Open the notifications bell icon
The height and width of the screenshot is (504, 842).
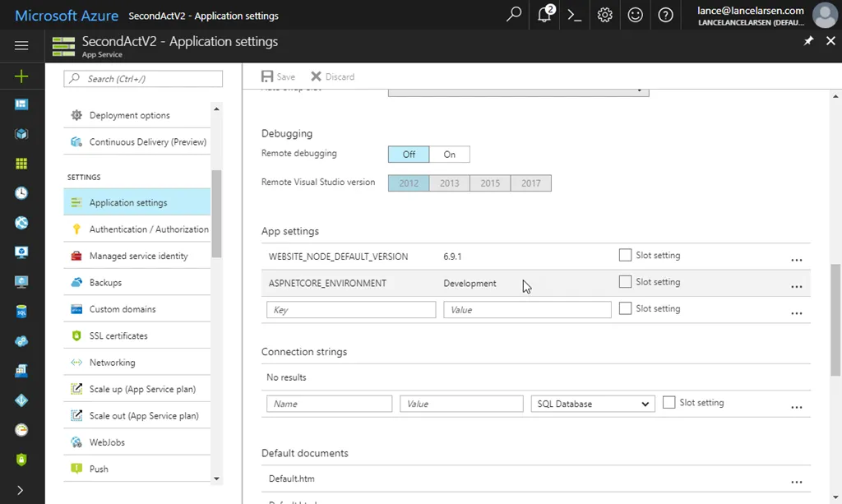544,15
